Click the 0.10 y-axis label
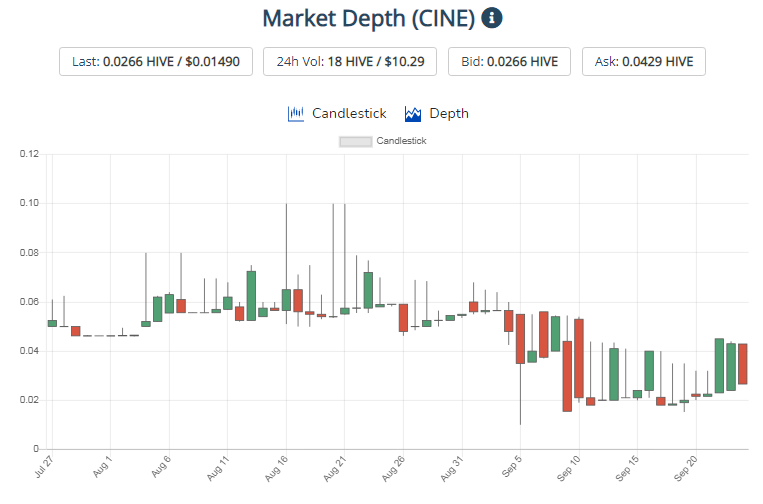Viewport: 763px width, 504px height. coord(29,203)
